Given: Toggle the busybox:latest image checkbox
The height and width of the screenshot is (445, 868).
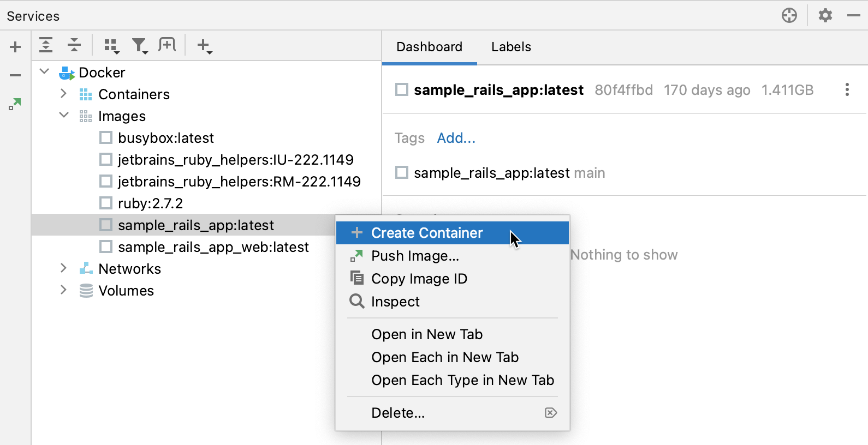Looking at the screenshot, I should click(106, 137).
